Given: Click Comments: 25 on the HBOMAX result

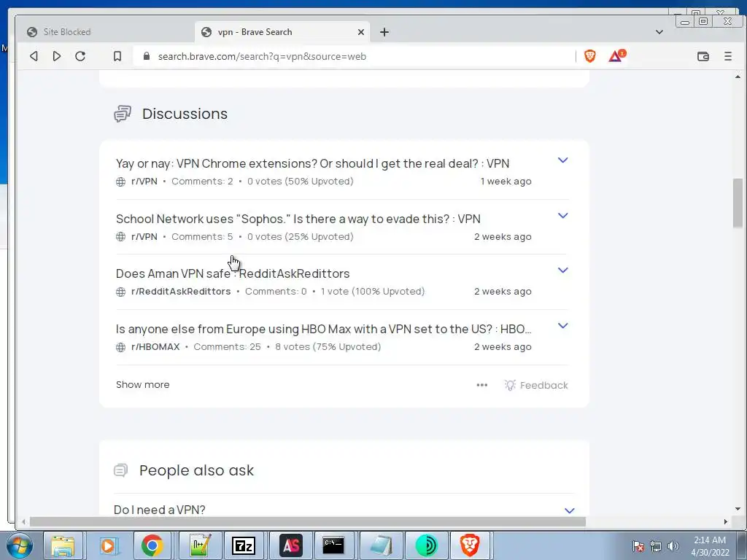Looking at the screenshot, I should coord(228,346).
